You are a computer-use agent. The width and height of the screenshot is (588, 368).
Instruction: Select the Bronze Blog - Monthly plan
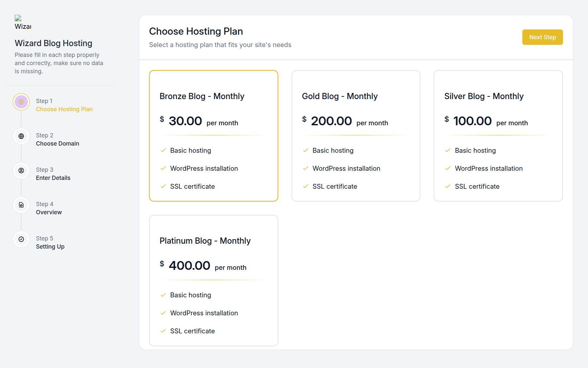(214, 136)
